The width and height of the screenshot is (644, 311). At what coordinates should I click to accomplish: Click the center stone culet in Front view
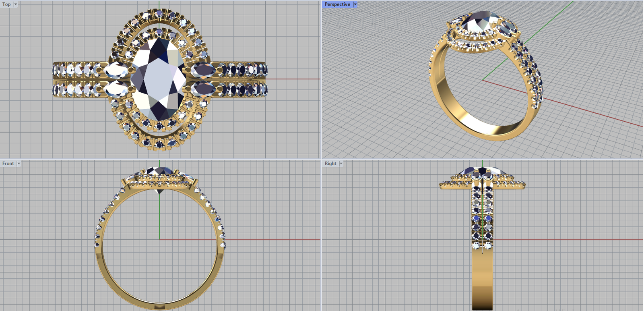pos(160,191)
